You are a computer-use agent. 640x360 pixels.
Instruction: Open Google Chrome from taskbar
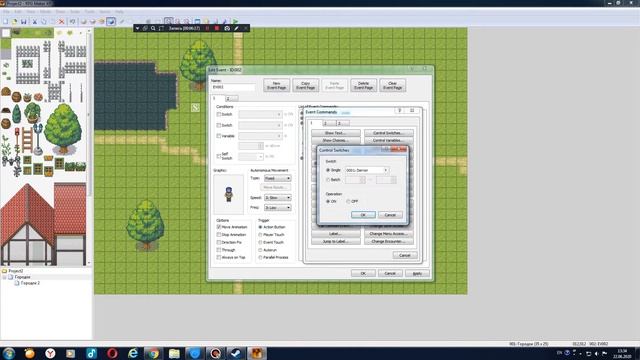coord(153,353)
